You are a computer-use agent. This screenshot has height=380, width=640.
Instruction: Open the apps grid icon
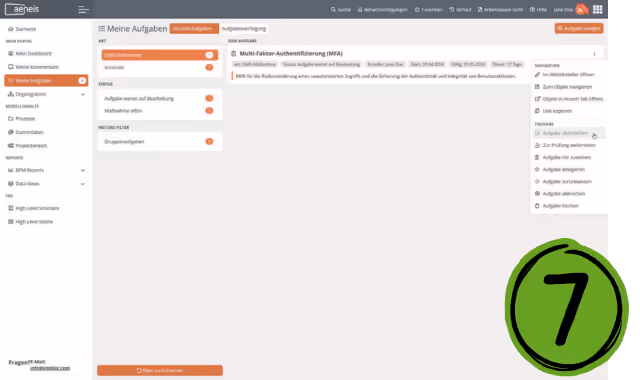598,9
